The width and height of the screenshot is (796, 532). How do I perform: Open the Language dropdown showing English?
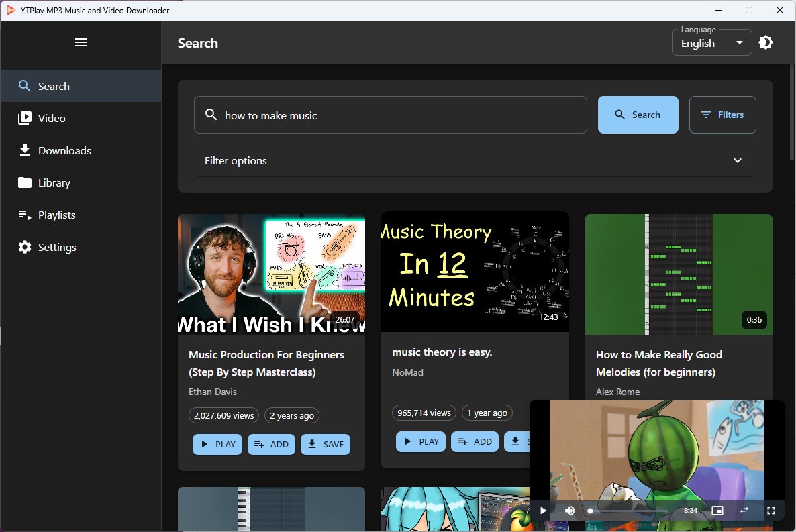point(711,42)
